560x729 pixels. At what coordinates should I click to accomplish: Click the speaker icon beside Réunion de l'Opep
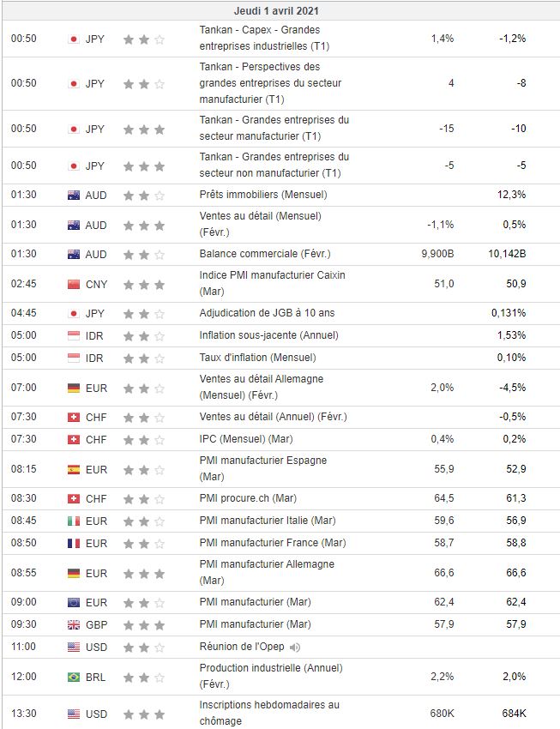pyautogui.click(x=295, y=647)
